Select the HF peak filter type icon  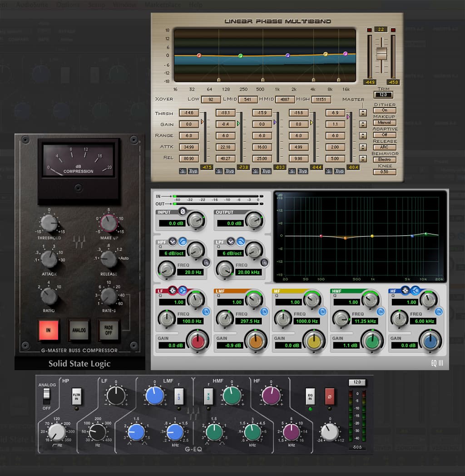(405, 291)
